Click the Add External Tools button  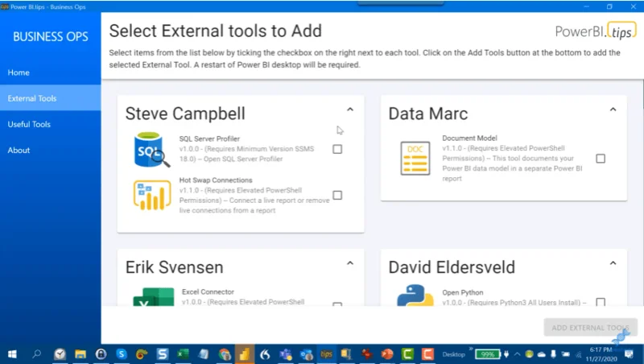590,328
